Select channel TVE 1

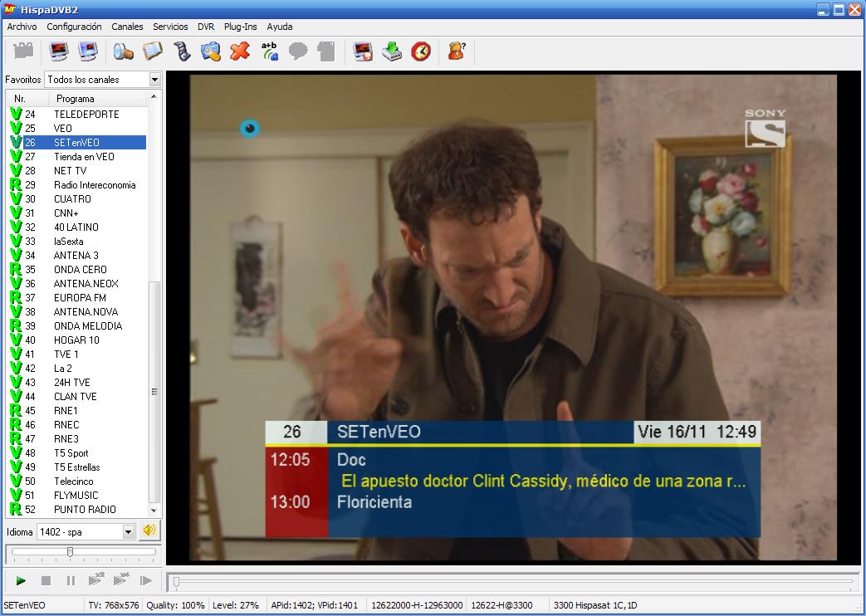[78, 354]
